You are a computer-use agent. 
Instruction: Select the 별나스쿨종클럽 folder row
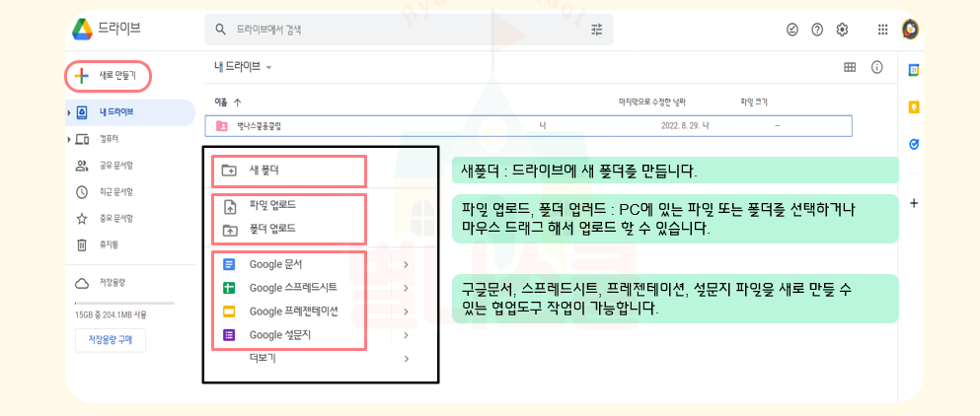(528, 125)
